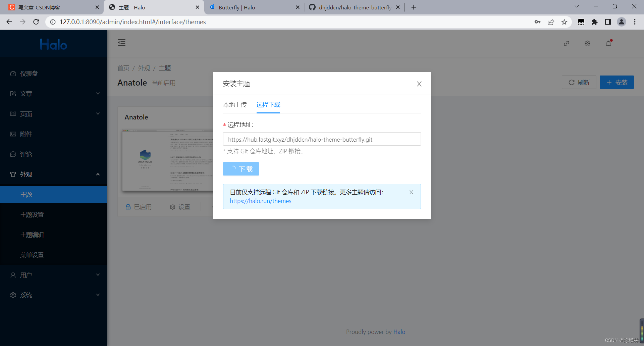
Task: Select 主题 submenu item
Action: point(54,194)
